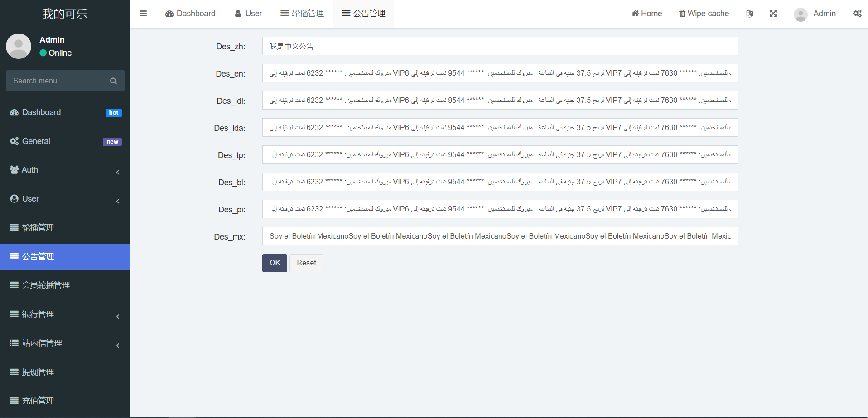This screenshot has height=418, width=868.
Task: Click the list icon beside 轮播管理 in sidebar
Action: pos(14,228)
